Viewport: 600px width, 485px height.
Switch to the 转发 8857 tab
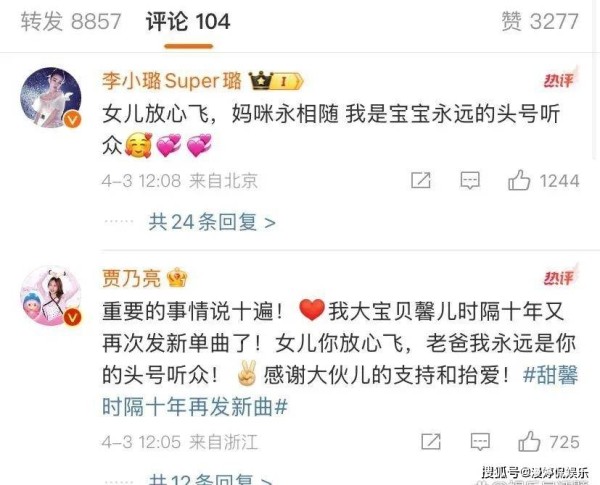tap(71, 21)
